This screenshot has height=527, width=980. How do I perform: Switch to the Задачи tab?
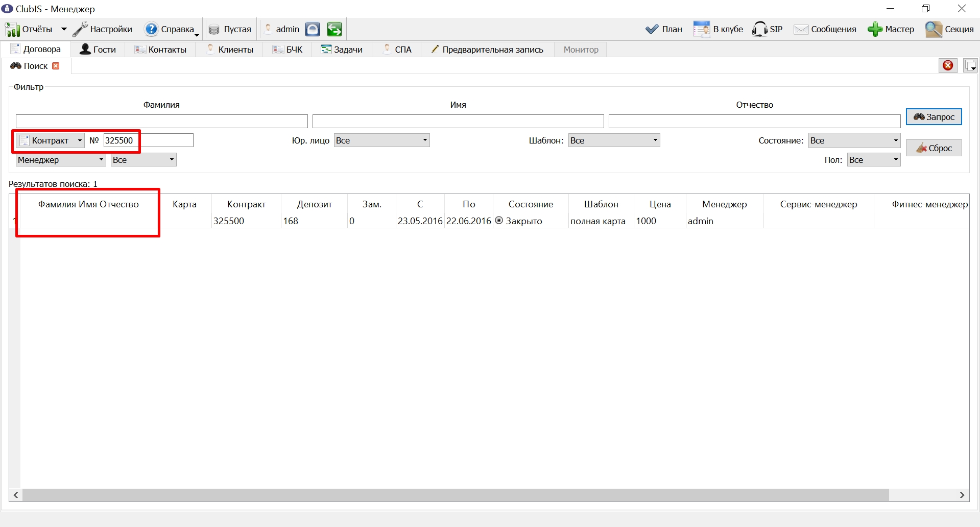(342, 50)
